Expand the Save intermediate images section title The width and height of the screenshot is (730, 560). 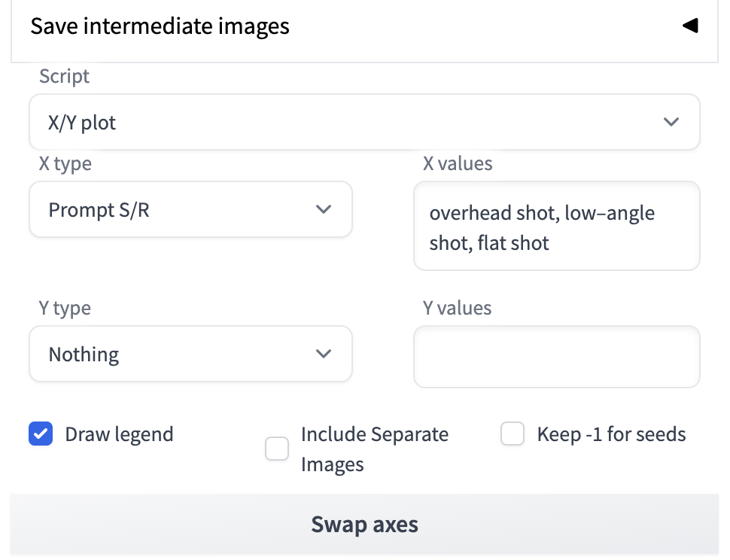pos(160,26)
